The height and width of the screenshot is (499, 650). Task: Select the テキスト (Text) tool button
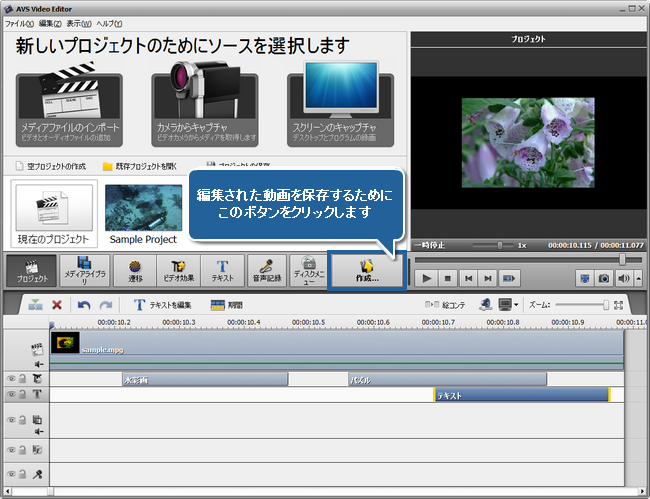222,271
